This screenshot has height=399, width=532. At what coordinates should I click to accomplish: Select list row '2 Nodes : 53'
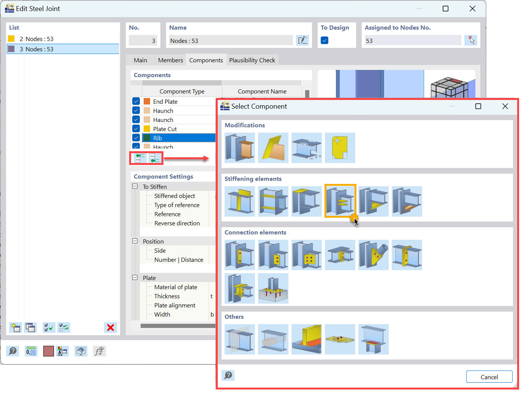[x=63, y=39]
